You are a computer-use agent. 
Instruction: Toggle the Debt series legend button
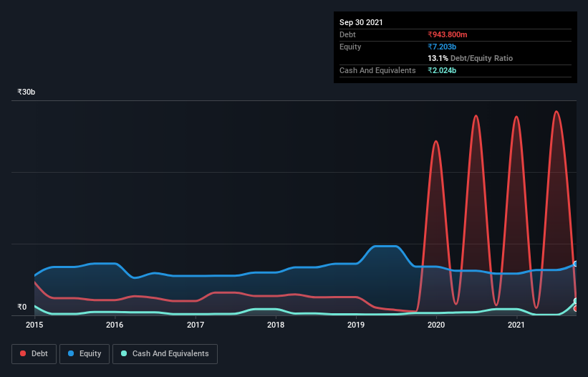(x=34, y=354)
